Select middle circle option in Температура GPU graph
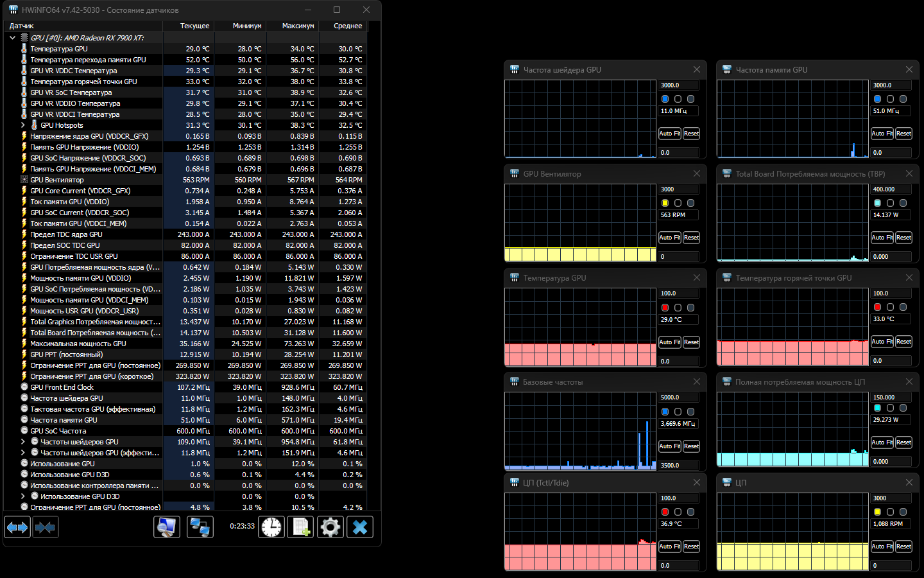 [678, 308]
